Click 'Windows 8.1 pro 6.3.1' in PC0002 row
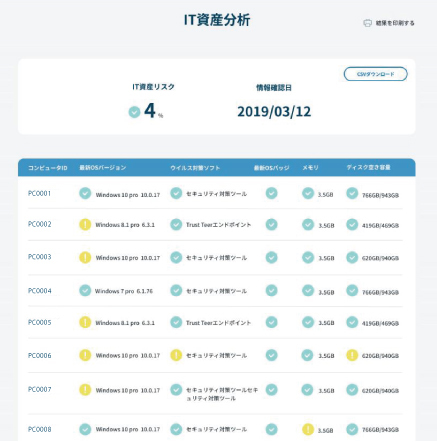Viewport: 437px width, 442px height. point(125,225)
